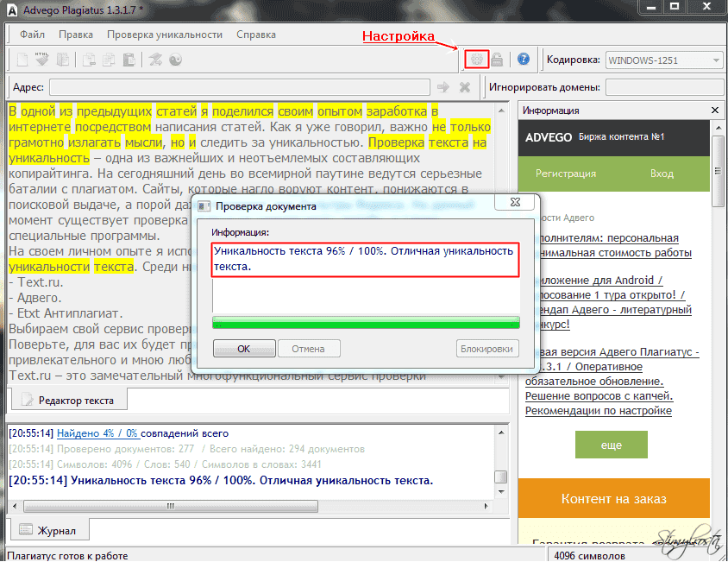Click the Плагиатус готов к работе status text

[x=67, y=555]
